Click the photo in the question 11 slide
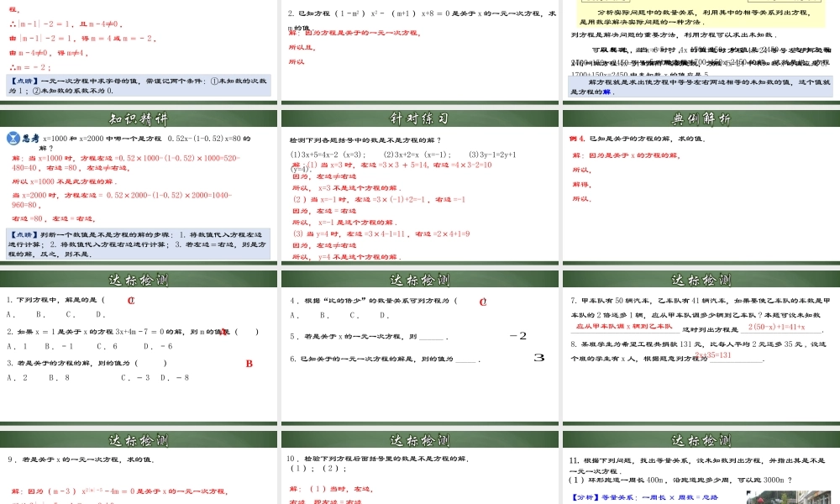840x504 pixels. click(x=789, y=497)
